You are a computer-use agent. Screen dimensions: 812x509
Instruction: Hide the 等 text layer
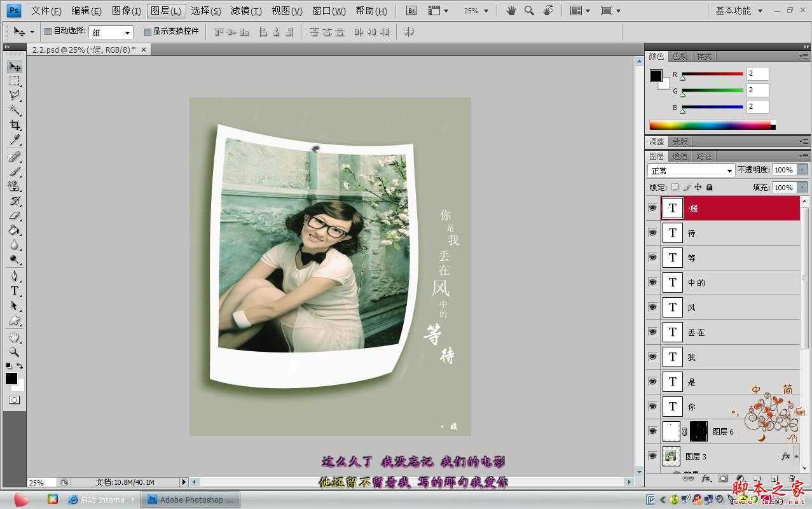coord(652,258)
